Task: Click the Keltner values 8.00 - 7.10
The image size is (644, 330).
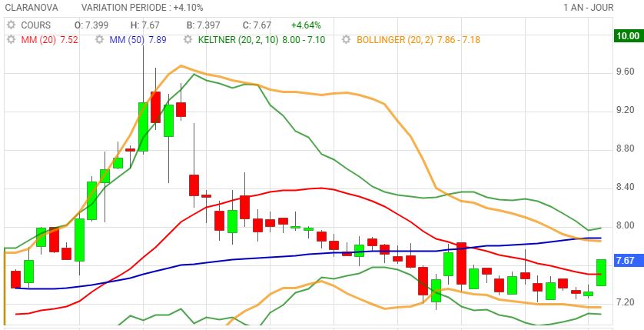Action: 304,40
